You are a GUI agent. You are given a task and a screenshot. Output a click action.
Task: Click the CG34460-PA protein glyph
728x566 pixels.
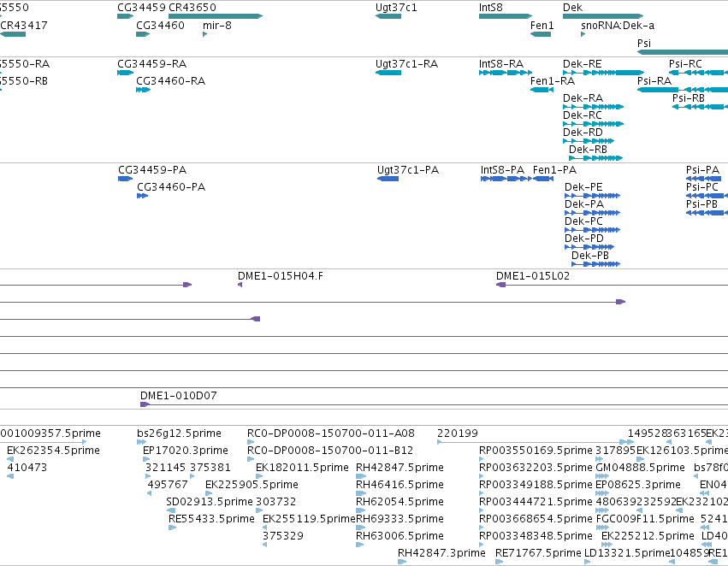(x=143, y=196)
